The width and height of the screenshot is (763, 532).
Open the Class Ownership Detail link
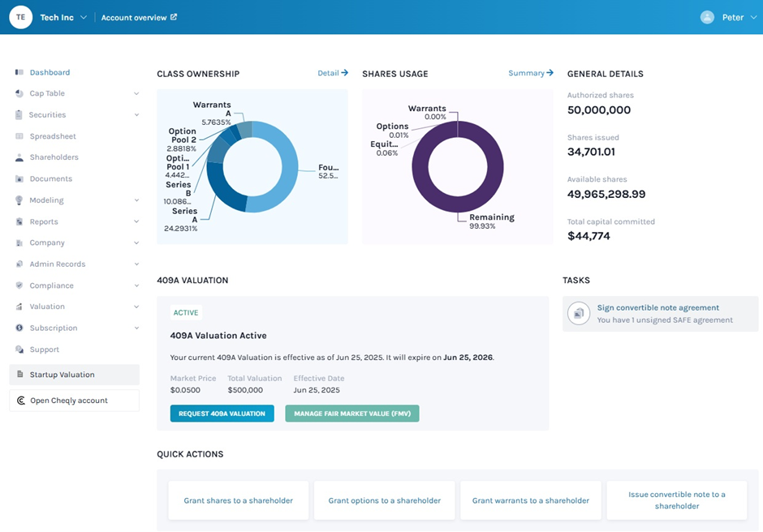coord(332,73)
